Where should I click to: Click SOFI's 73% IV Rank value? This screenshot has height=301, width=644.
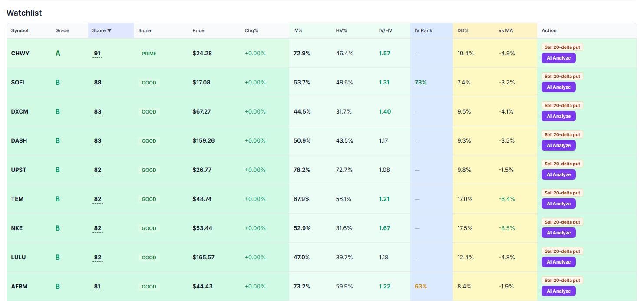(420, 82)
